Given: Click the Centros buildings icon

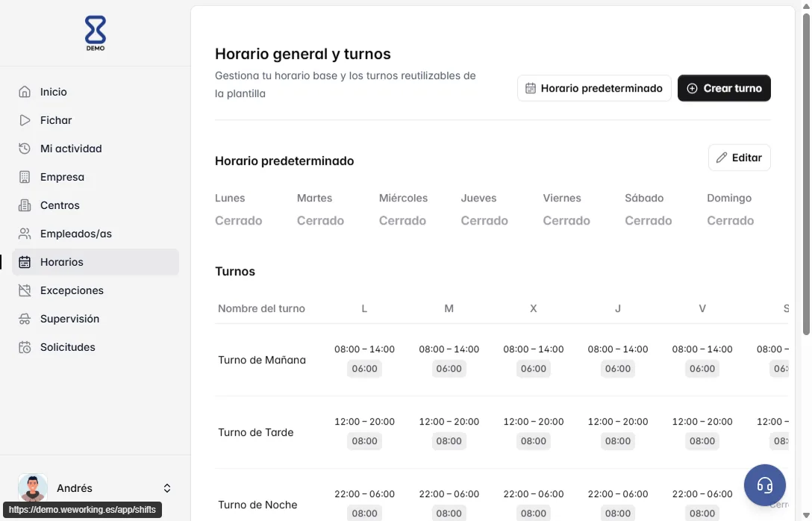Looking at the screenshot, I should tap(25, 205).
